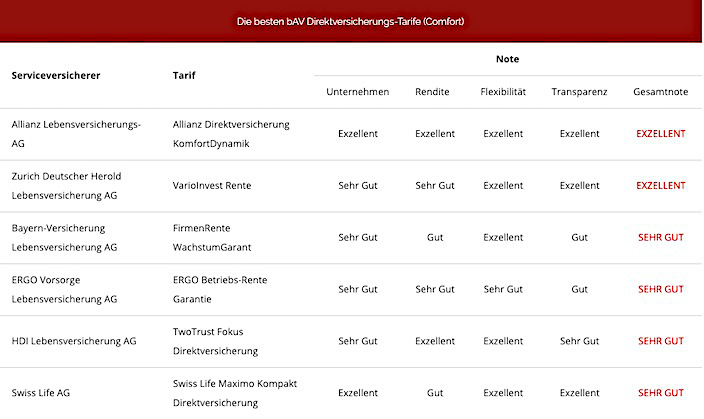Click the ERGO Betriebs-Rente Garantie tariff

(220, 290)
